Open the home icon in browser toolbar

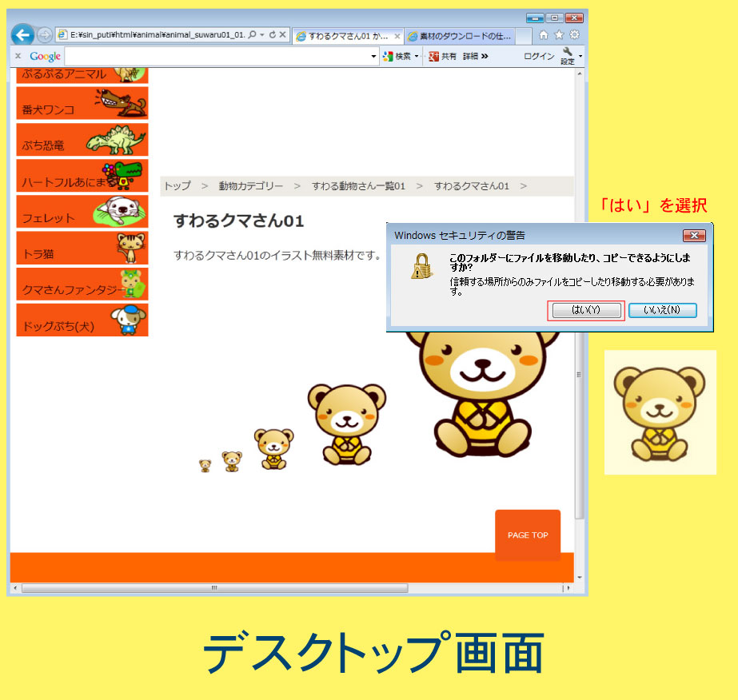point(544,35)
